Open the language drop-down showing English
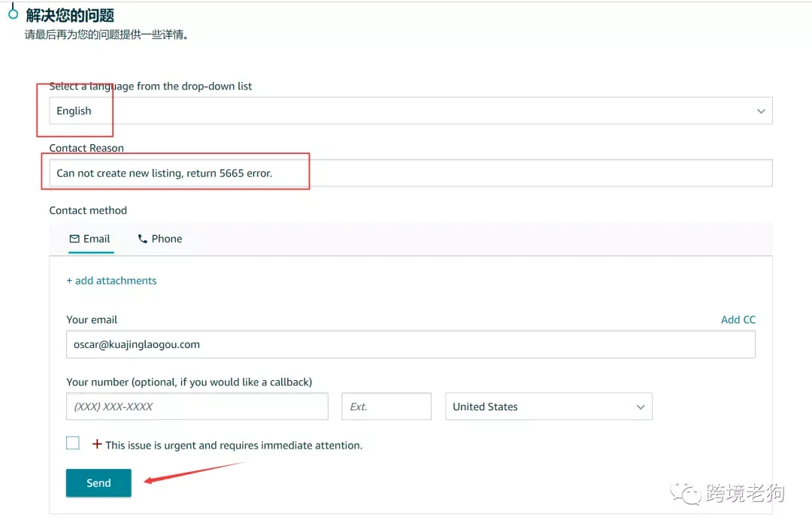Image resolution: width=812 pixels, height=529 pixels. [x=411, y=110]
